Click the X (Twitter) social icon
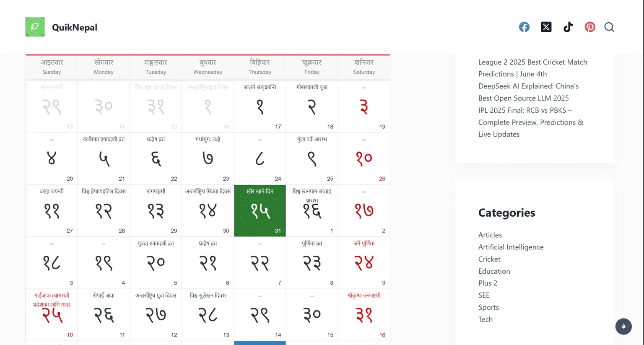Screen dimensions: 644x345 [x=546, y=27]
